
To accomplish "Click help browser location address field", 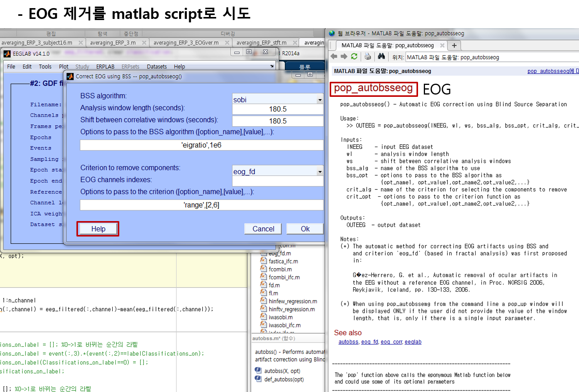I will pyautogui.click(x=492, y=57).
